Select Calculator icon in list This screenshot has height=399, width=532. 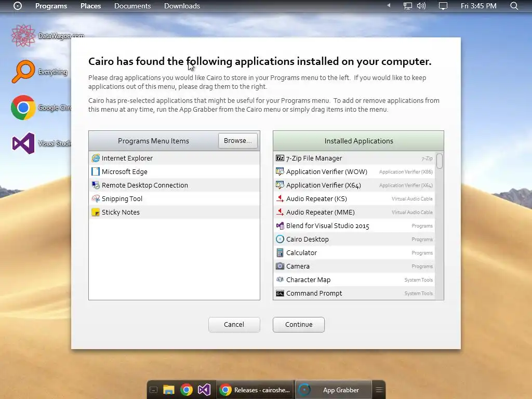[280, 253]
